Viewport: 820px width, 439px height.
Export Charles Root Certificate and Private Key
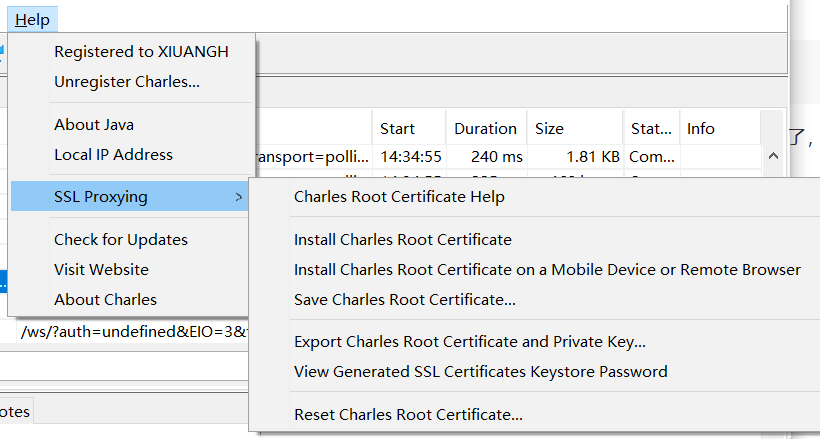point(469,342)
